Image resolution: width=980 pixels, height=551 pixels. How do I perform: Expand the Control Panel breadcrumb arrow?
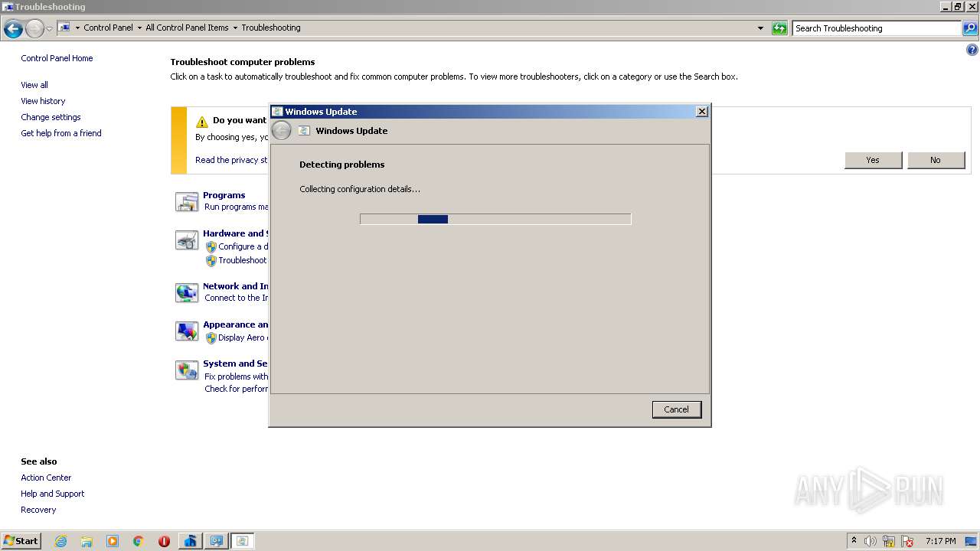point(139,28)
